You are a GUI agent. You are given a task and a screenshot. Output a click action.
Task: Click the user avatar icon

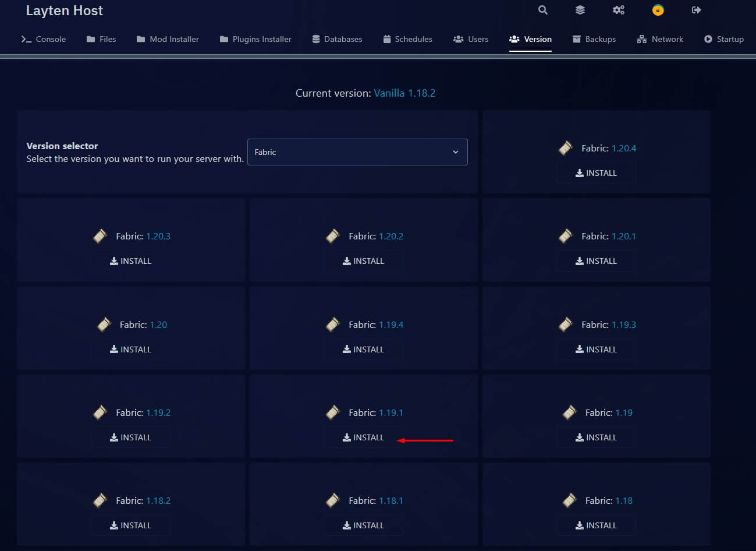tap(658, 10)
